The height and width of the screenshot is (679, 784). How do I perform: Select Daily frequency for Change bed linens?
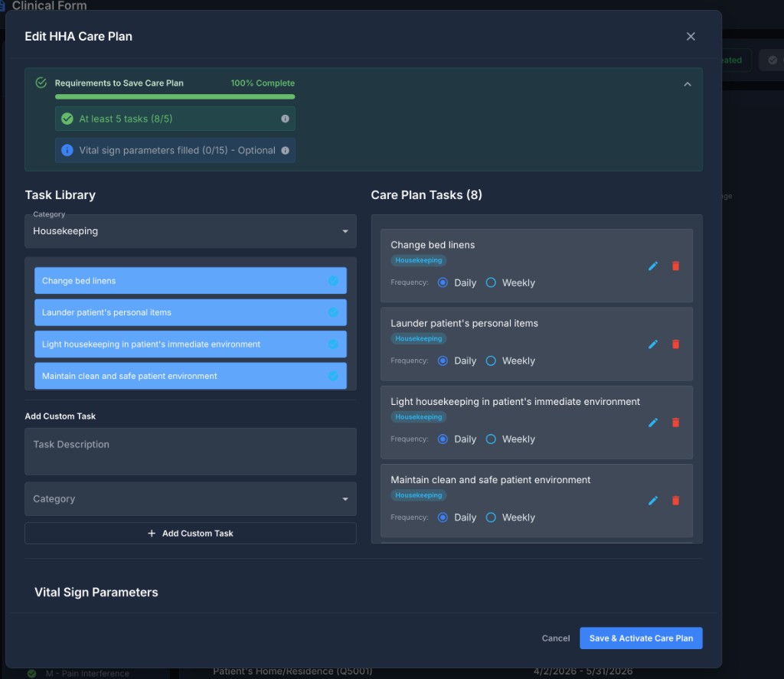[443, 282]
